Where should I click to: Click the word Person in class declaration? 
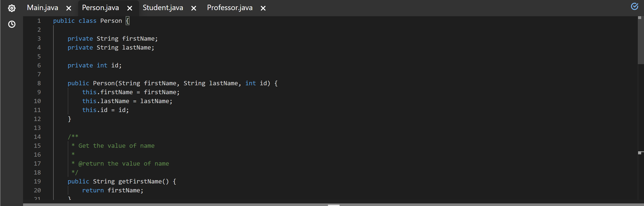(x=111, y=21)
